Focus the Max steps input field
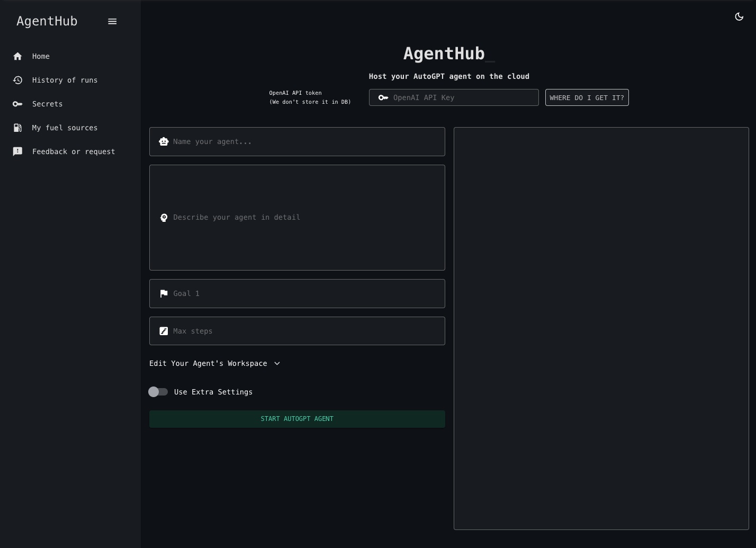 click(x=297, y=331)
